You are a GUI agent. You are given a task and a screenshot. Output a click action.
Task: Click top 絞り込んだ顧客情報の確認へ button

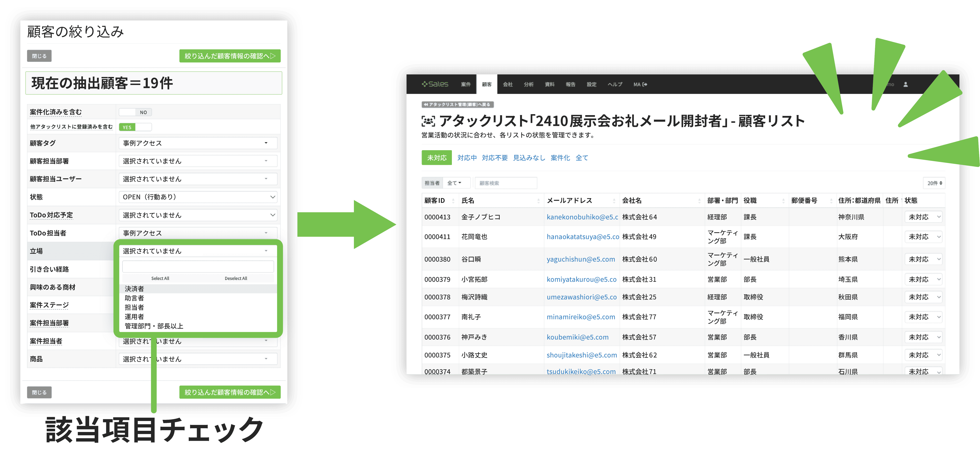point(230,56)
